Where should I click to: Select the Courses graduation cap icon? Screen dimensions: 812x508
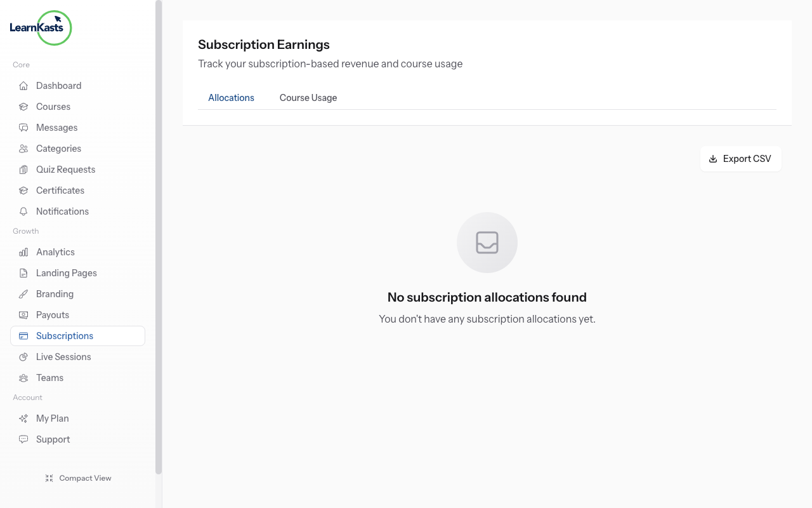(23, 106)
